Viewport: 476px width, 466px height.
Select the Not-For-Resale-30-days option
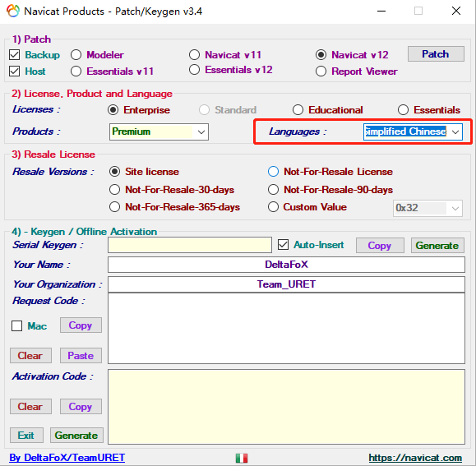pyautogui.click(x=114, y=190)
